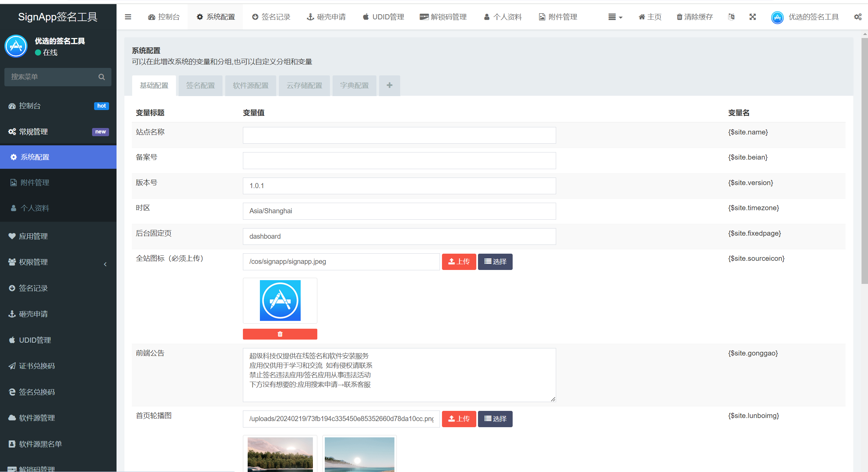Add a new config tab with the plus button
868x472 pixels.
[389, 86]
